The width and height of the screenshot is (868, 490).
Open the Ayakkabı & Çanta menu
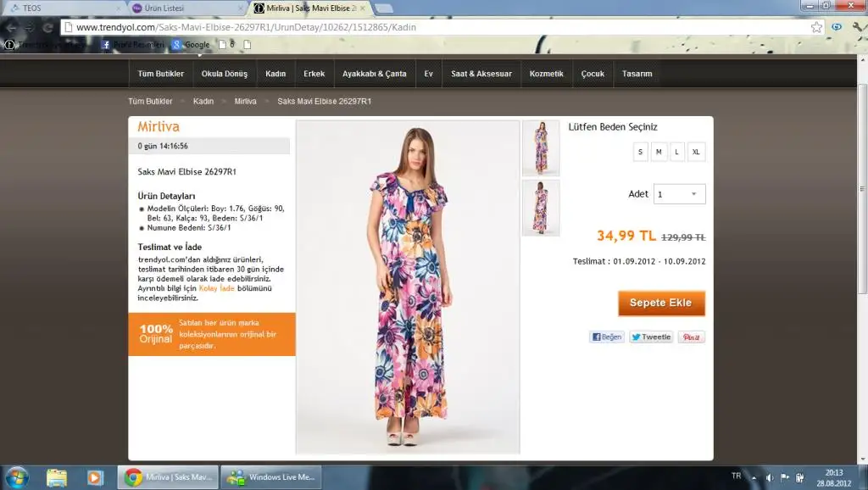coord(374,74)
